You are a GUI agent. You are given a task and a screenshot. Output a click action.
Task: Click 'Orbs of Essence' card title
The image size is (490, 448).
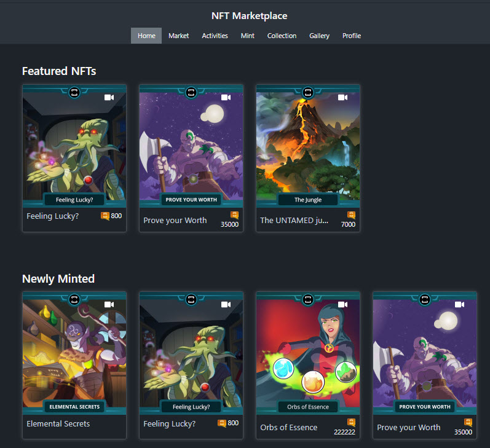(x=289, y=427)
